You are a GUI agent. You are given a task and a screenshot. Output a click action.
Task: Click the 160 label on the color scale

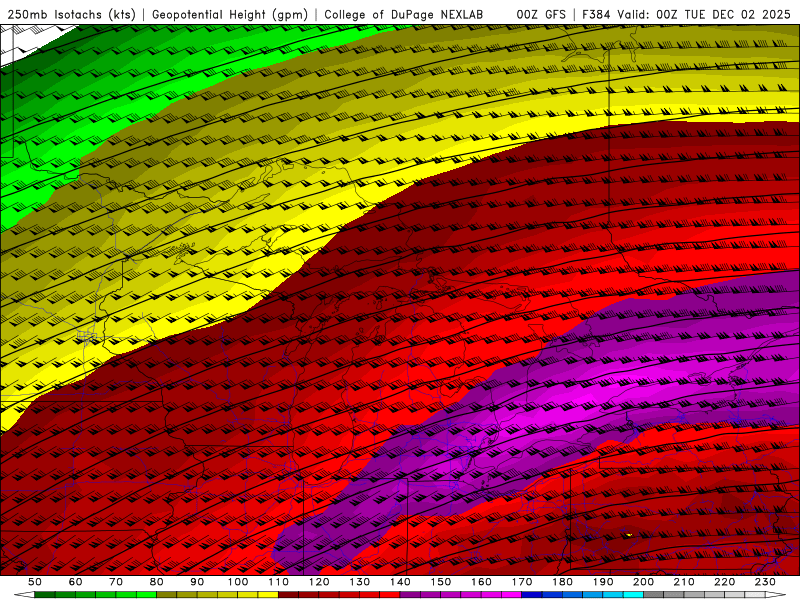pos(481,582)
